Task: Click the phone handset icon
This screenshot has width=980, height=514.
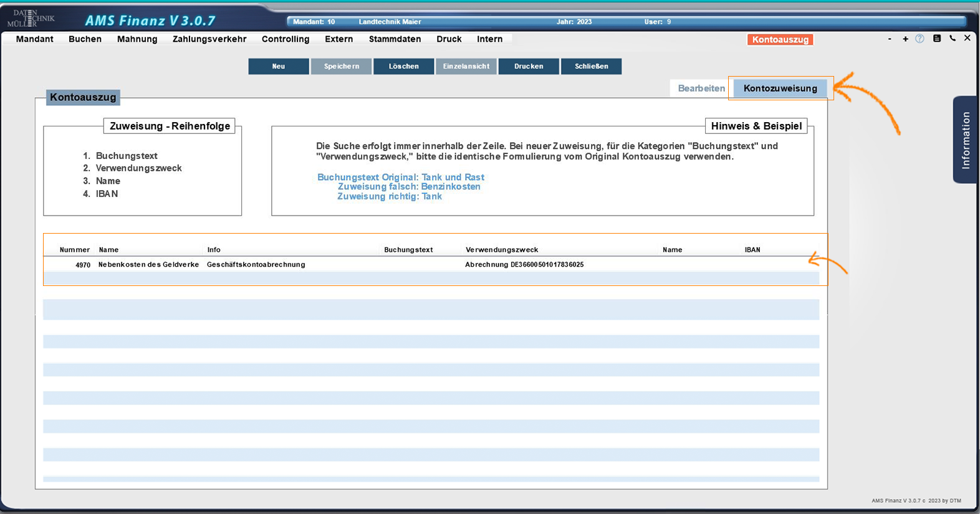Action: (x=953, y=38)
